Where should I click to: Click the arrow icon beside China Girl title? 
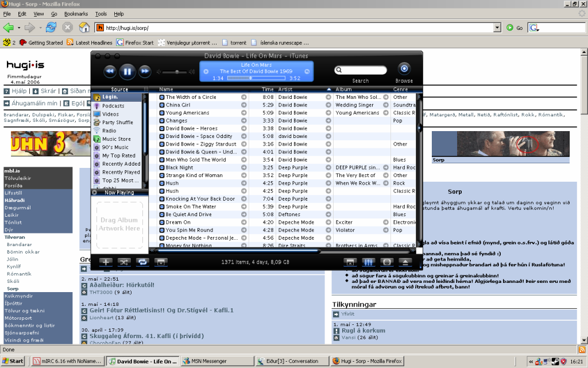pos(243,105)
